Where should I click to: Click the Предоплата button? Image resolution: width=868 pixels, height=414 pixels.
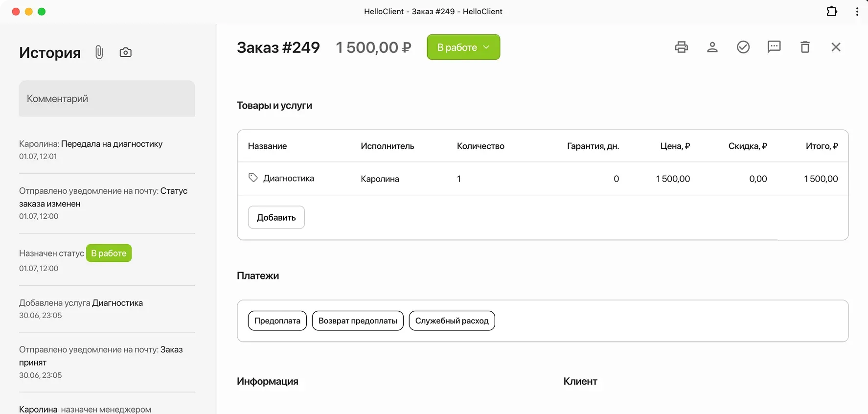tap(277, 321)
